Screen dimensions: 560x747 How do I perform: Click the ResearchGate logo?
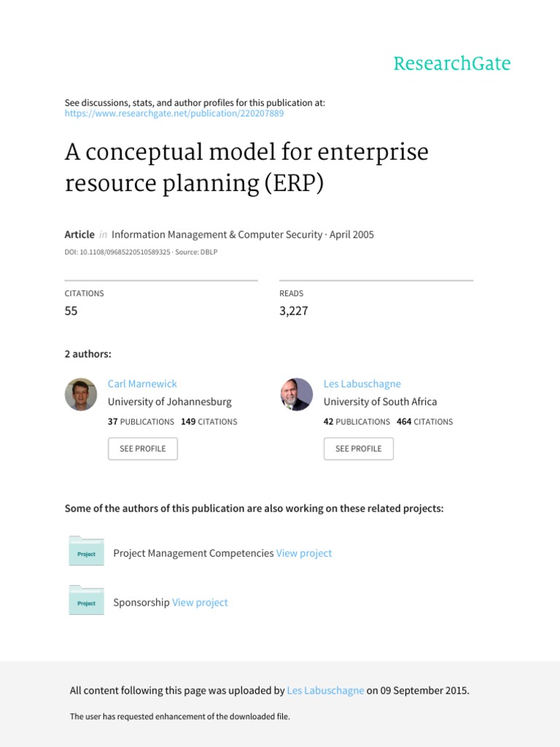(452, 63)
